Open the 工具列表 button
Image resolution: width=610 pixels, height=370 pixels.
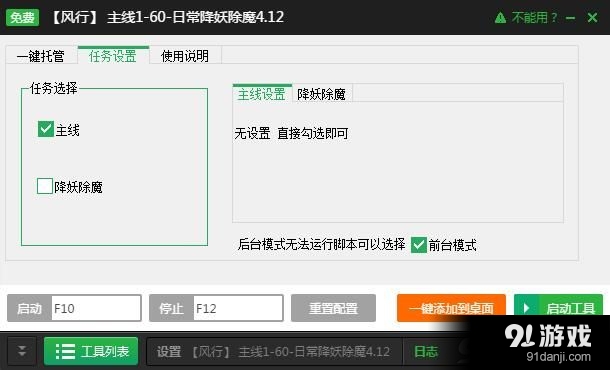91,351
